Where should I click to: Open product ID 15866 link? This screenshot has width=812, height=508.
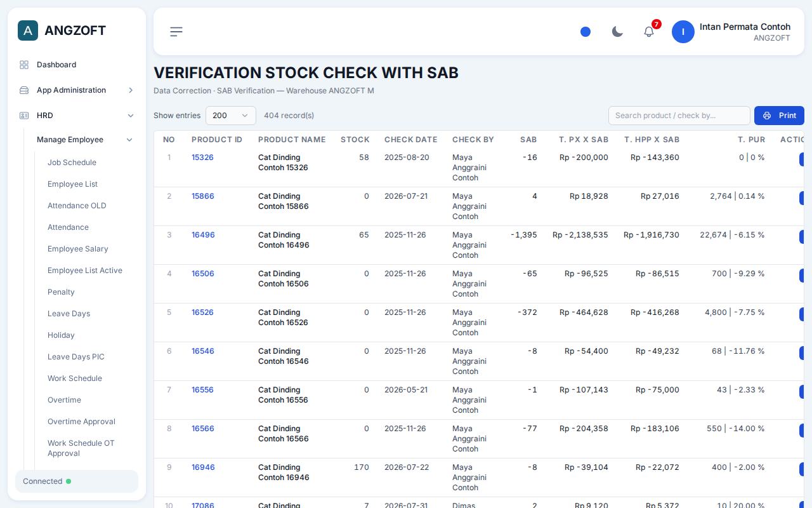click(203, 196)
